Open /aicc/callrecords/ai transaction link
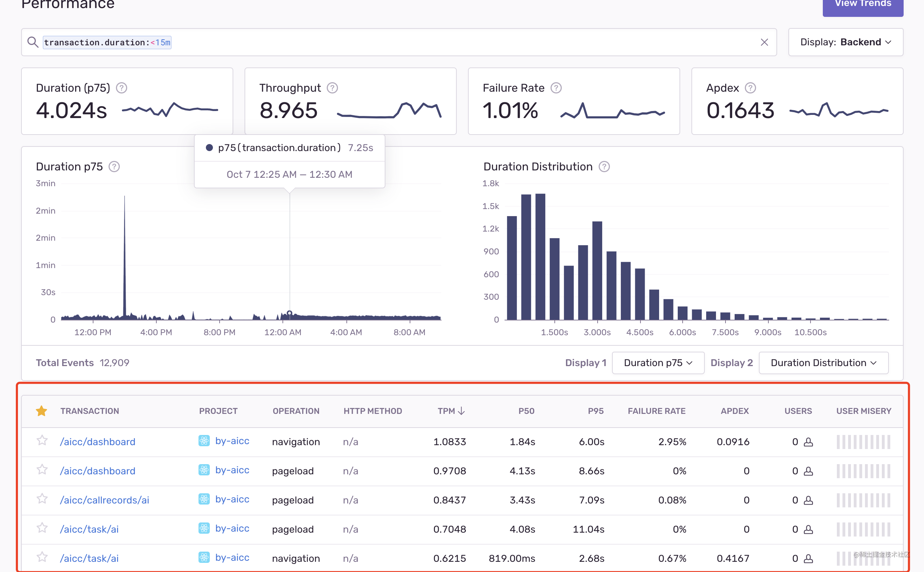Screen dimensions: 924x572 tap(104, 500)
